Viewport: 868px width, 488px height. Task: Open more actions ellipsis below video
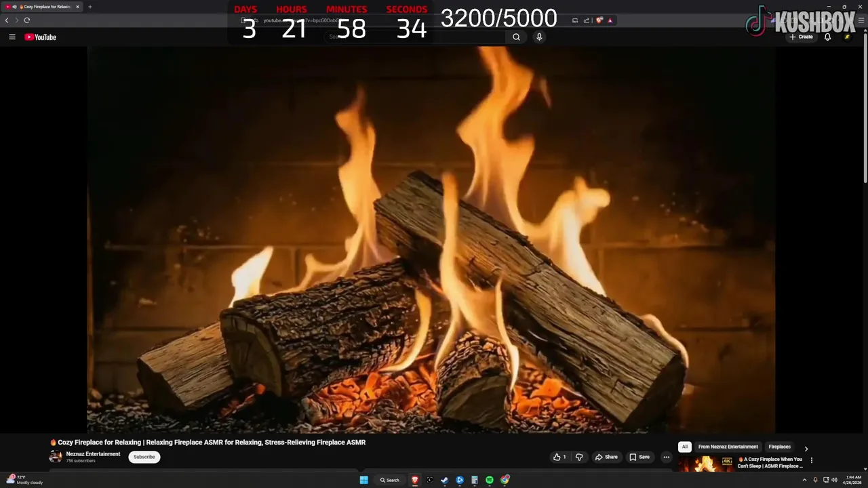(666, 457)
